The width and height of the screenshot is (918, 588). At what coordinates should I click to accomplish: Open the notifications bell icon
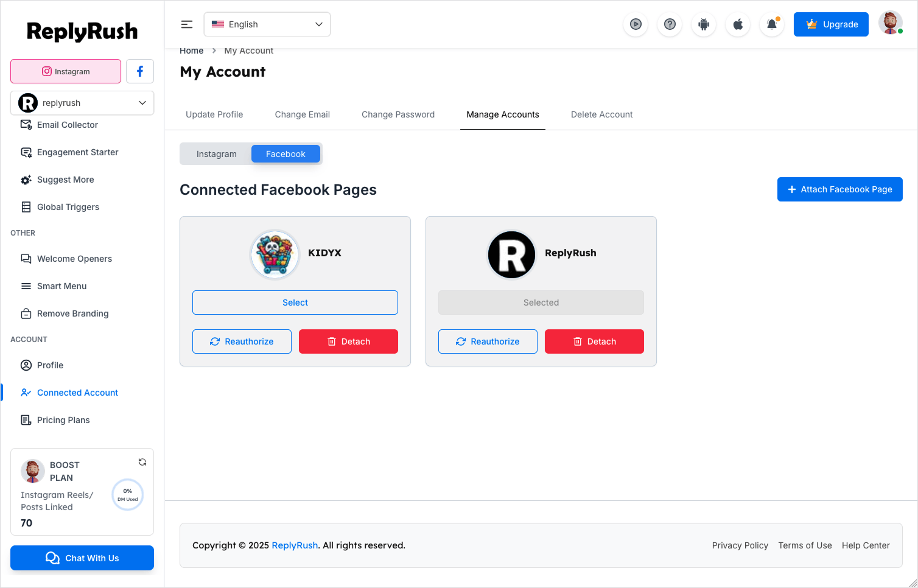tap(772, 24)
